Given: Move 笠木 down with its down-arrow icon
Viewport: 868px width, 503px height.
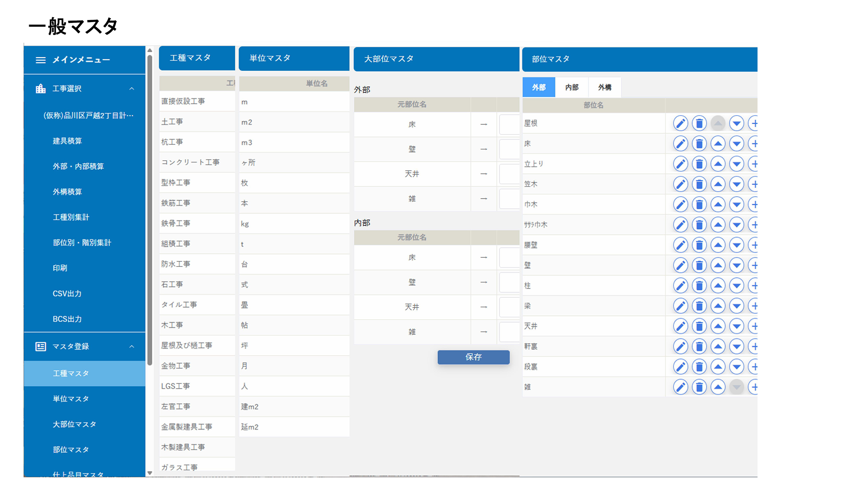Looking at the screenshot, I should click(736, 184).
